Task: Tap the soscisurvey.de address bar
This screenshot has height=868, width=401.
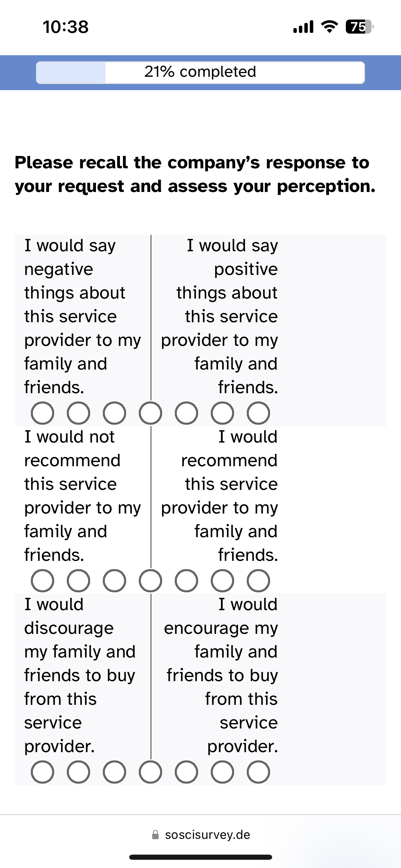Action: (x=201, y=835)
